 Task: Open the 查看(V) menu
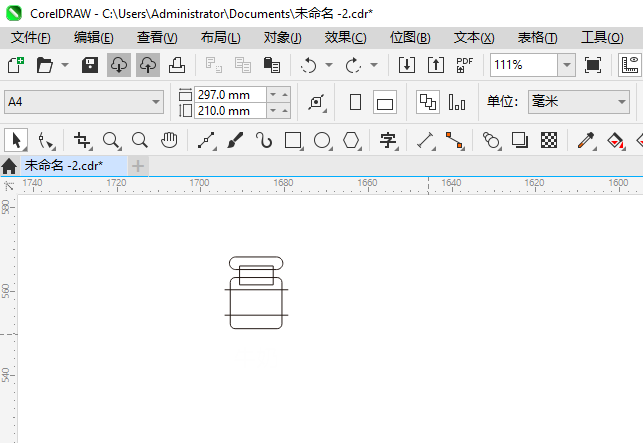(x=157, y=38)
